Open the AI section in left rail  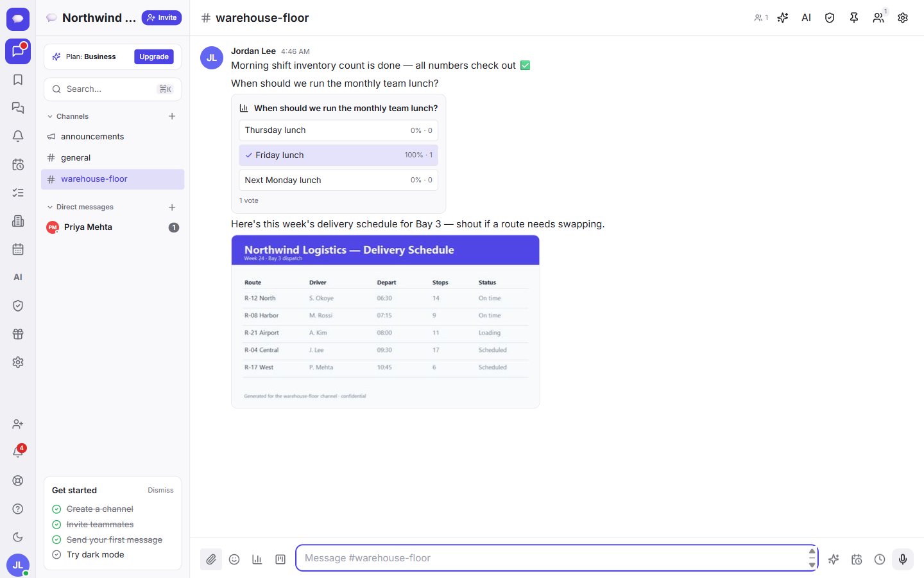tap(18, 277)
